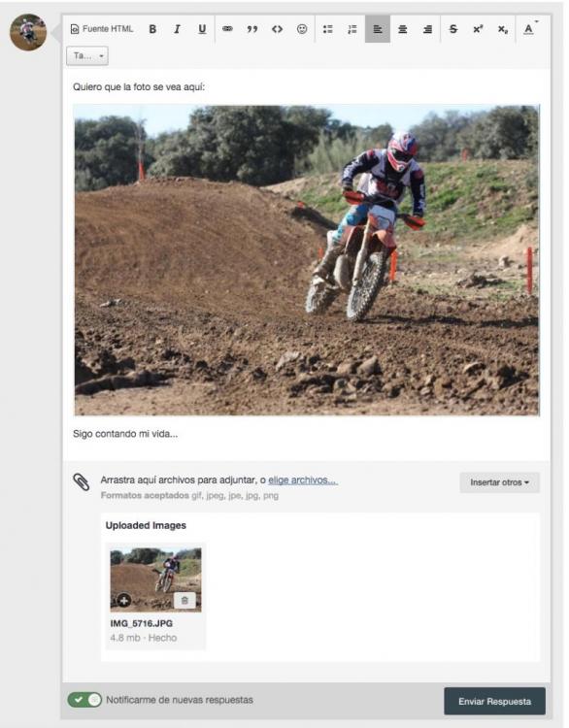The image size is (569, 728).
Task: Underline the selected text
Action: (202, 29)
